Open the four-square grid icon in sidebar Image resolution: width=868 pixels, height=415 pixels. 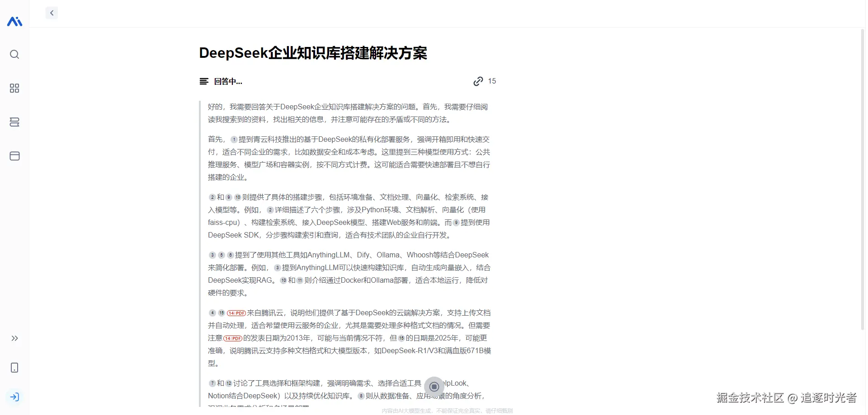tap(14, 88)
